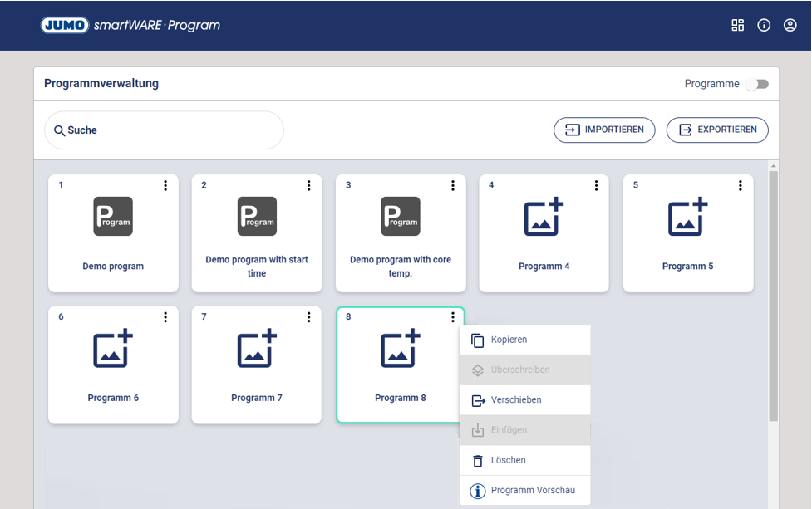
Task: Select Kopieren from context menu
Action: [x=509, y=340]
